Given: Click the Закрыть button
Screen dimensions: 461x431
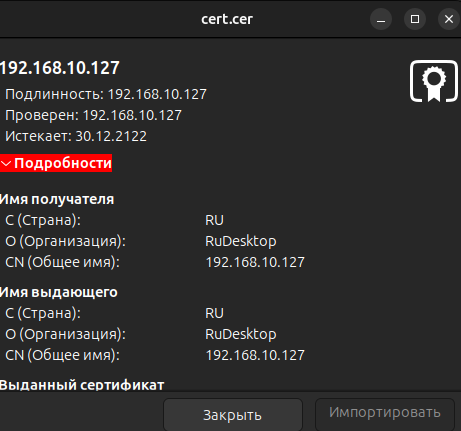Looking at the screenshot, I should 233,415.
